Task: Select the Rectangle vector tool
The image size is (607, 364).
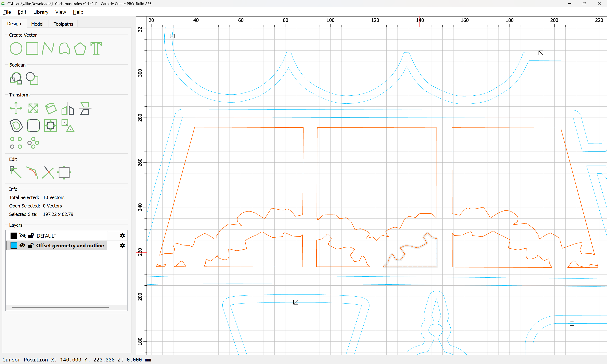Action: [32, 48]
